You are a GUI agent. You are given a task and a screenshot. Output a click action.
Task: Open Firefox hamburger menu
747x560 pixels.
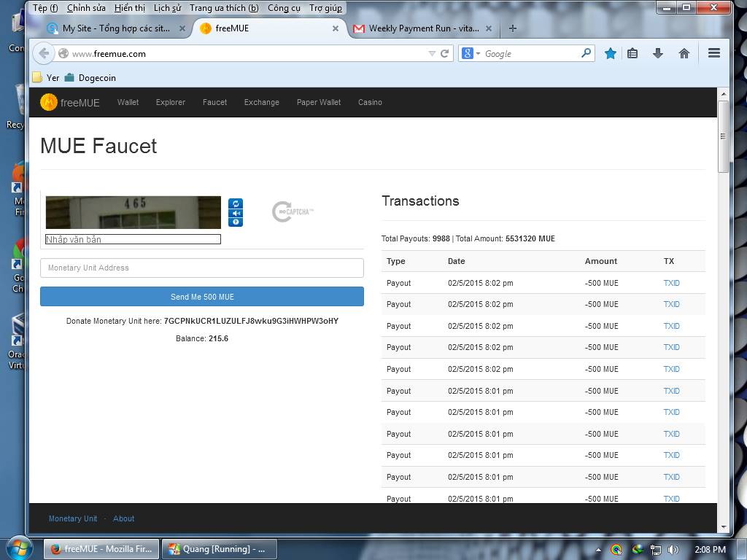[713, 53]
